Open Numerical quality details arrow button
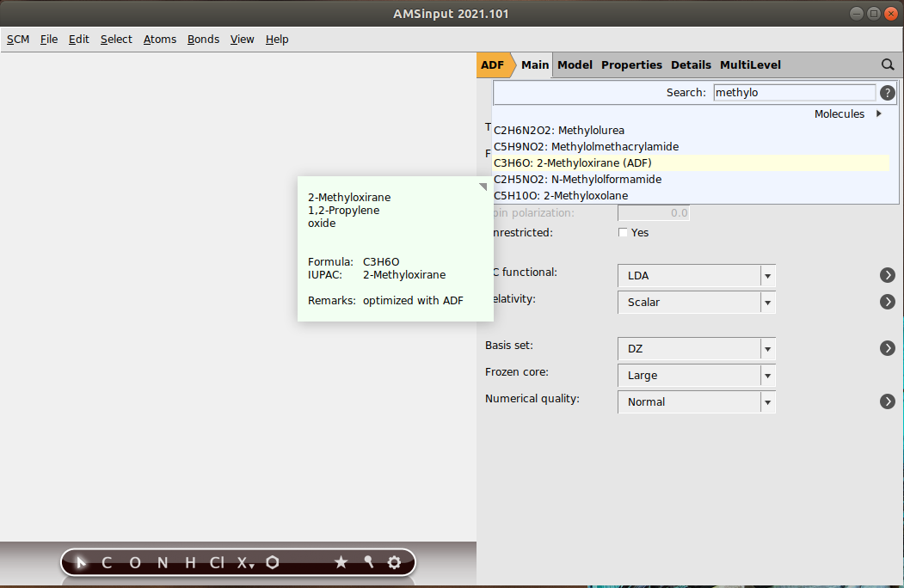 [888, 401]
